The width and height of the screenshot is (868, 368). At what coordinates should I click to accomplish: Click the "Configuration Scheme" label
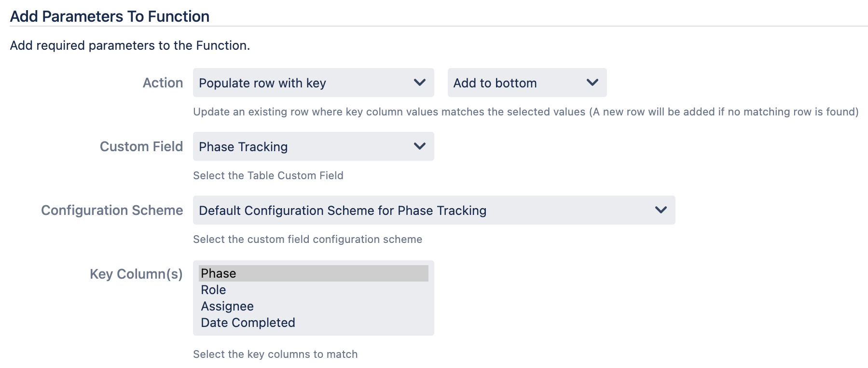point(112,211)
